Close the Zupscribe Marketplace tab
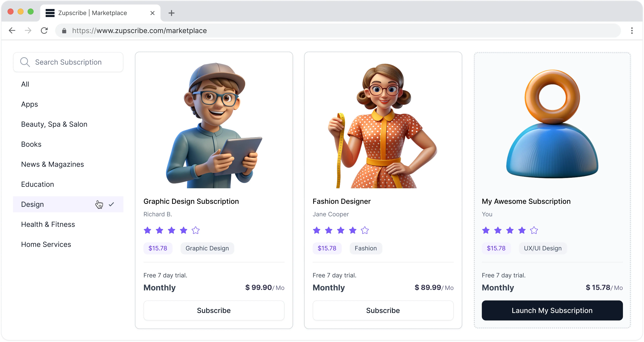 (x=152, y=13)
